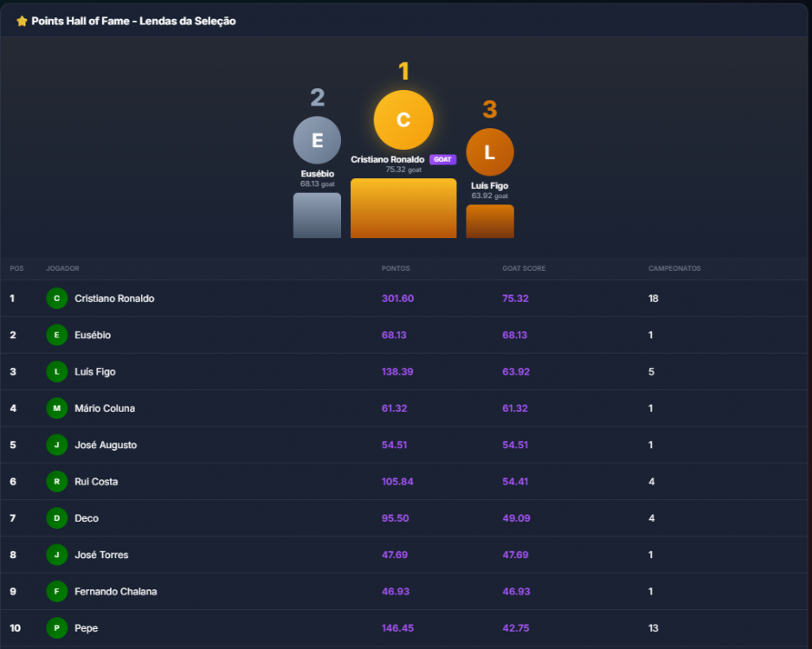
Task: Click the purple GOAT badge
Action: pyautogui.click(x=442, y=159)
